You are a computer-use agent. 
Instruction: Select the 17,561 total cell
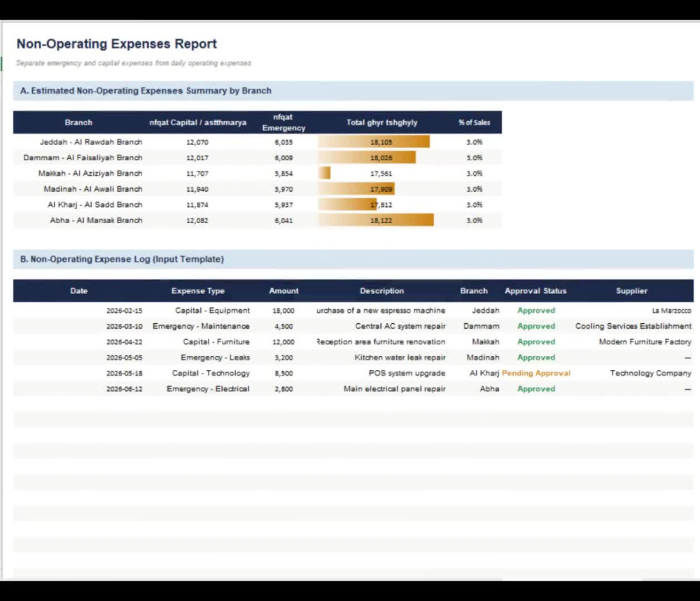coord(381,174)
